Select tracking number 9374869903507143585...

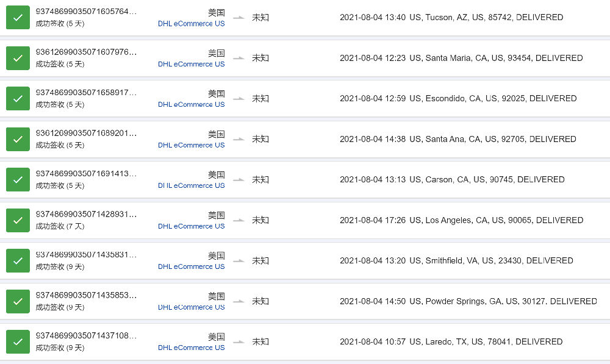(x=86, y=295)
